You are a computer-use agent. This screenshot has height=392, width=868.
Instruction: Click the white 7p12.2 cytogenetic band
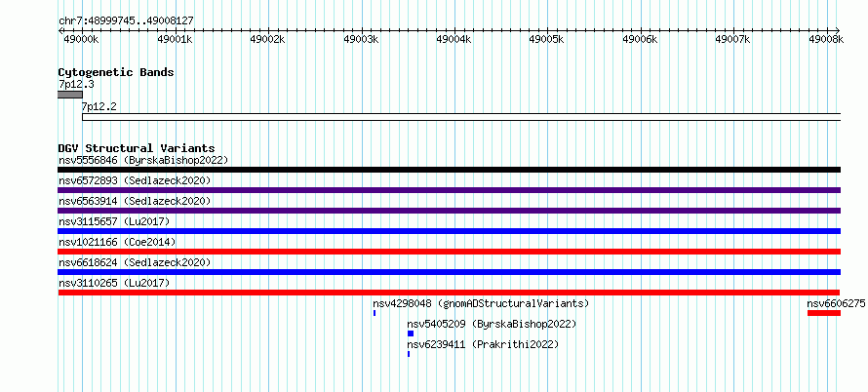pos(461,117)
